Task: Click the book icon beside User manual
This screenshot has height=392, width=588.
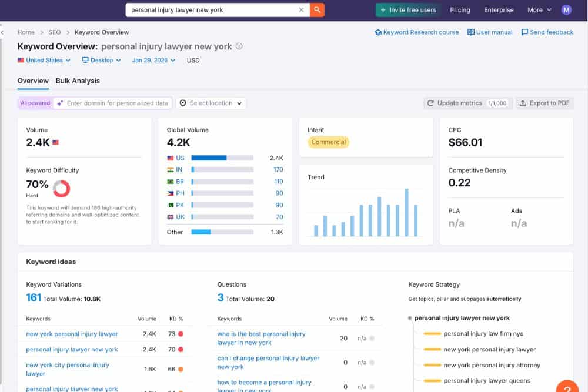Action: coord(472,32)
